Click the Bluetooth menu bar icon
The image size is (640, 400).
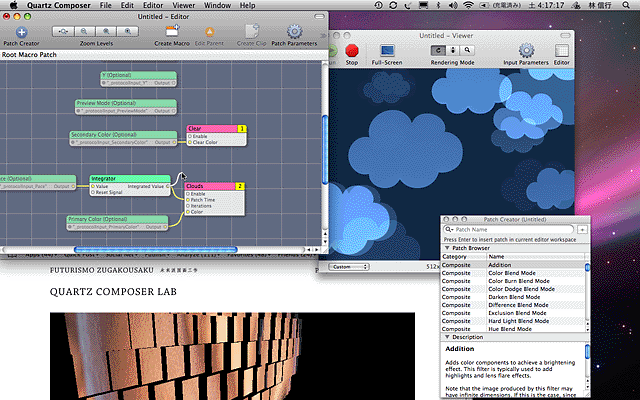click(x=439, y=5)
